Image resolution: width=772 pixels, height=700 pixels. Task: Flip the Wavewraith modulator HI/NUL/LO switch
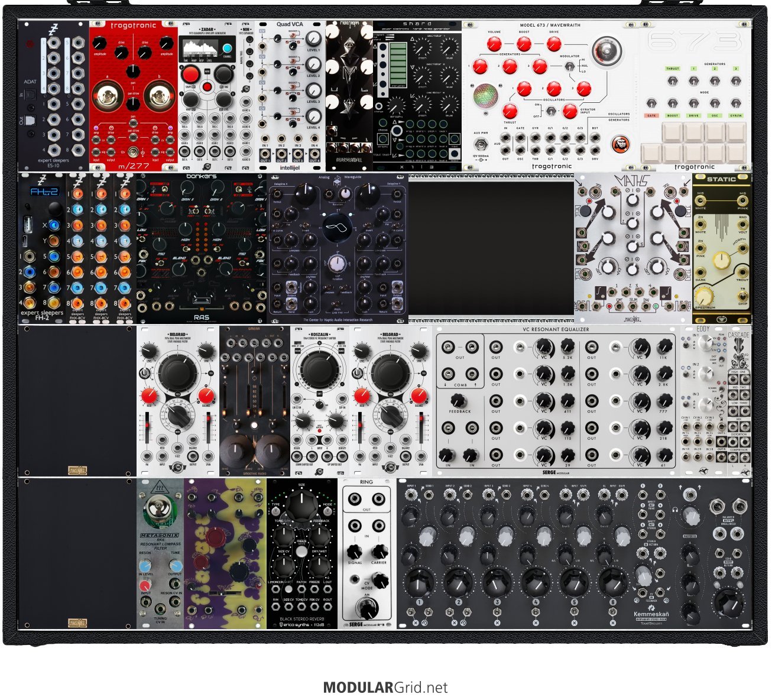(x=570, y=66)
